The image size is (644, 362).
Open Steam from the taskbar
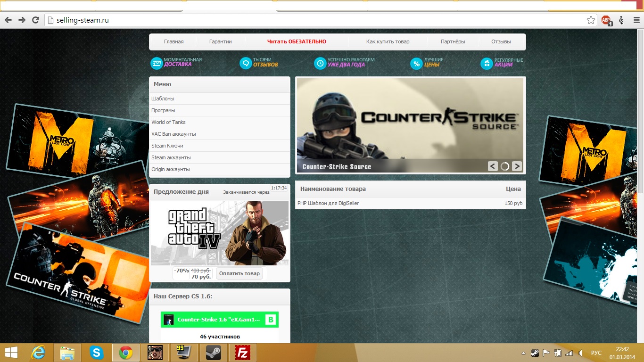pos(213,352)
